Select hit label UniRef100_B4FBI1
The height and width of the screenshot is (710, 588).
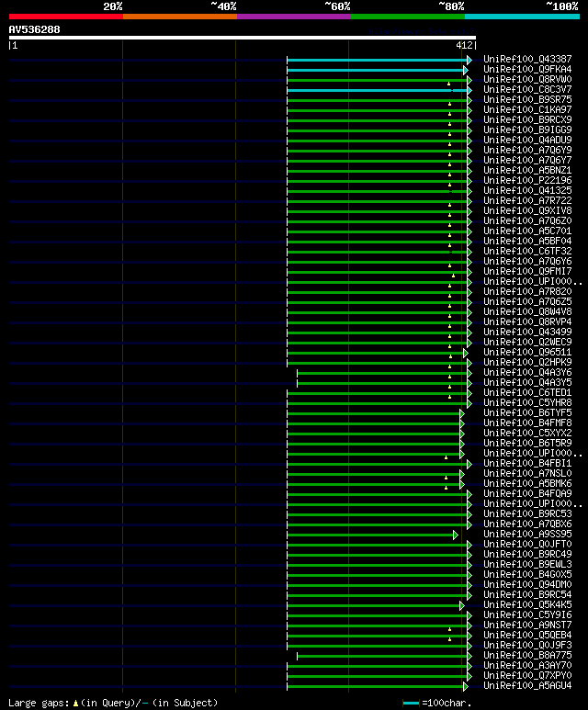[x=527, y=464]
